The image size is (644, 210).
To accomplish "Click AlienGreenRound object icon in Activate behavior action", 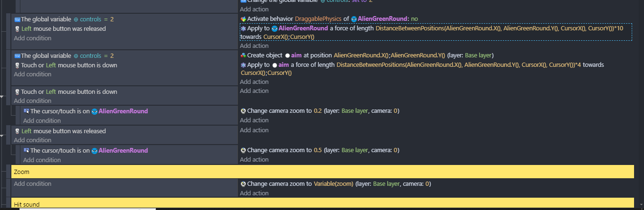I will coord(354,19).
